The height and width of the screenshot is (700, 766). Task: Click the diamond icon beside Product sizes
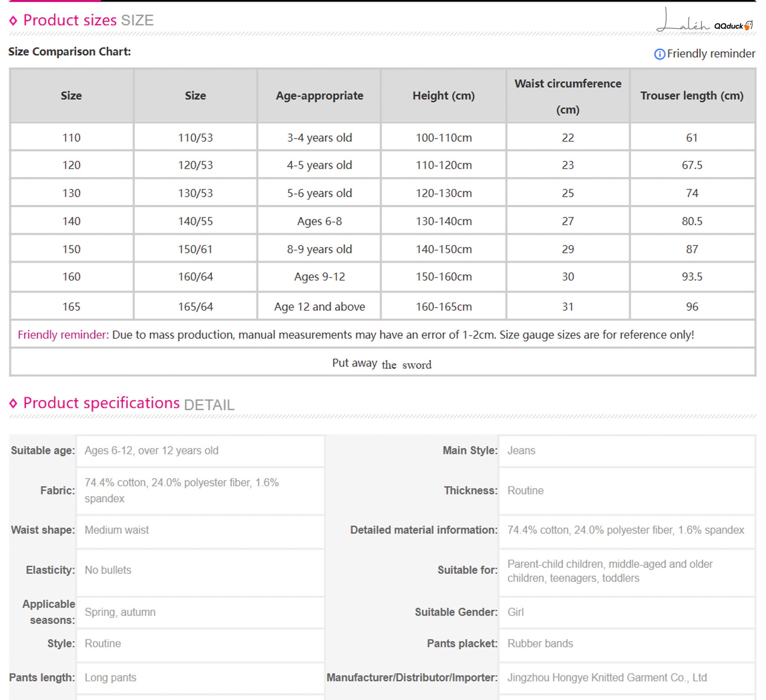coord(13,21)
